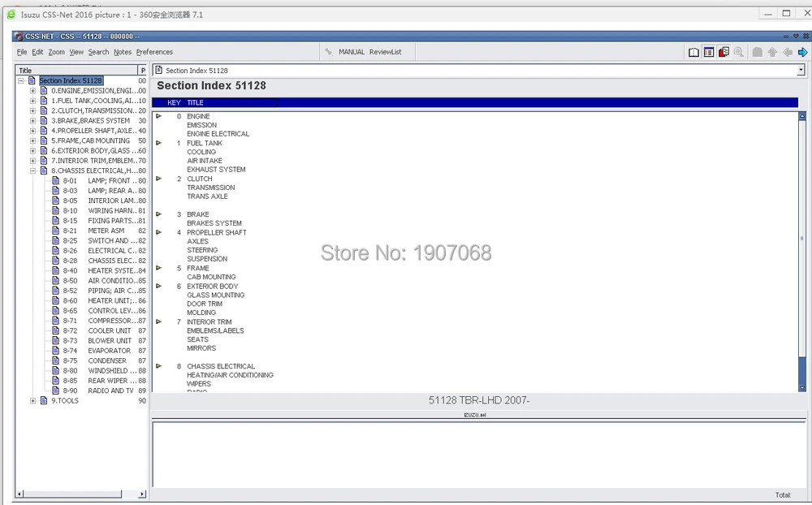This screenshot has width=812, height=505.
Task: Expand the 2.CLUTCH,TRANSMISSION tree node
Action: 33,110
